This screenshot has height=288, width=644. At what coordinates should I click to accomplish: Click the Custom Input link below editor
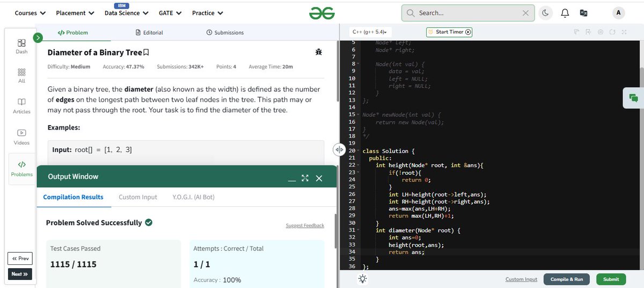pyautogui.click(x=521, y=279)
